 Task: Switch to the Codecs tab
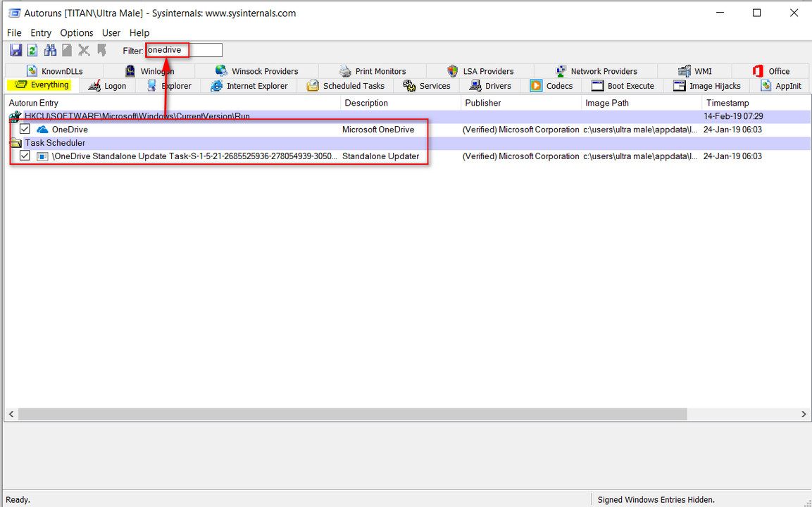tap(551, 86)
